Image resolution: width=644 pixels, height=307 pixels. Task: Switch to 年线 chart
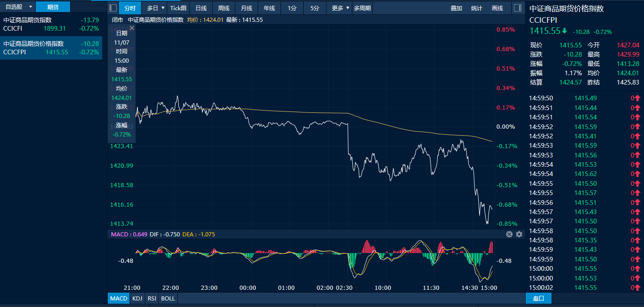click(269, 8)
